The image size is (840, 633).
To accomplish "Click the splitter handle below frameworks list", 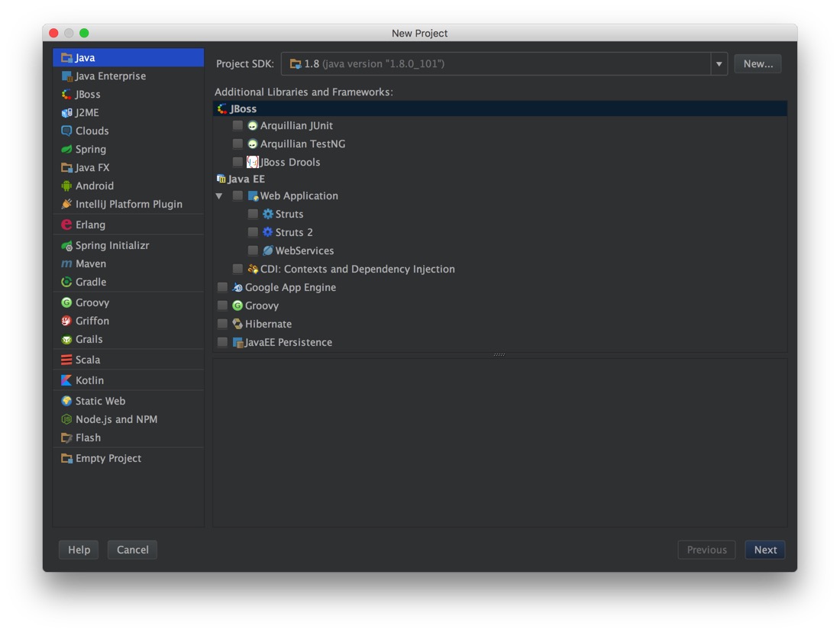I will 499,355.
